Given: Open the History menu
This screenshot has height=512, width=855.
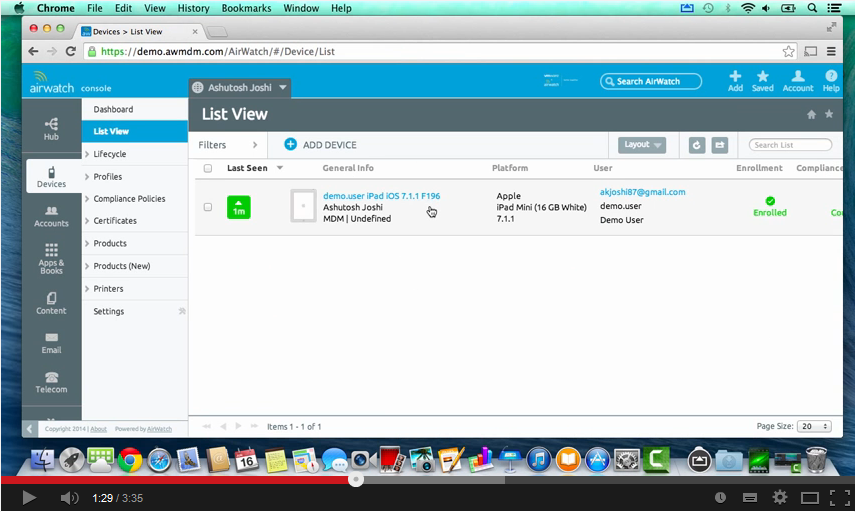Looking at the screenshot, I should (x=193, y=8).
